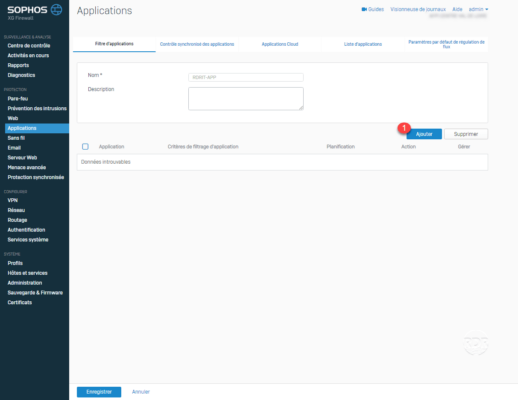The image size is (518, 400).
Task: Open the Aide help link
Action: coord(457,9)
